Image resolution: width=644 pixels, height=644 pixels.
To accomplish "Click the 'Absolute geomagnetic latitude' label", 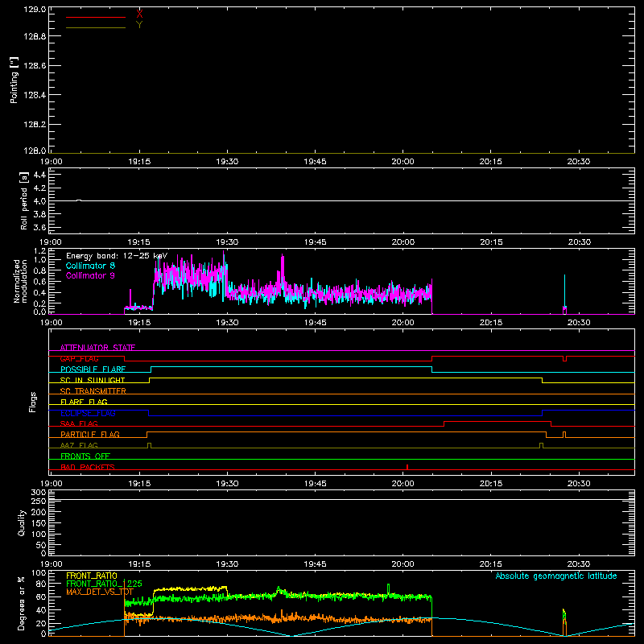I will pos(556,576).
